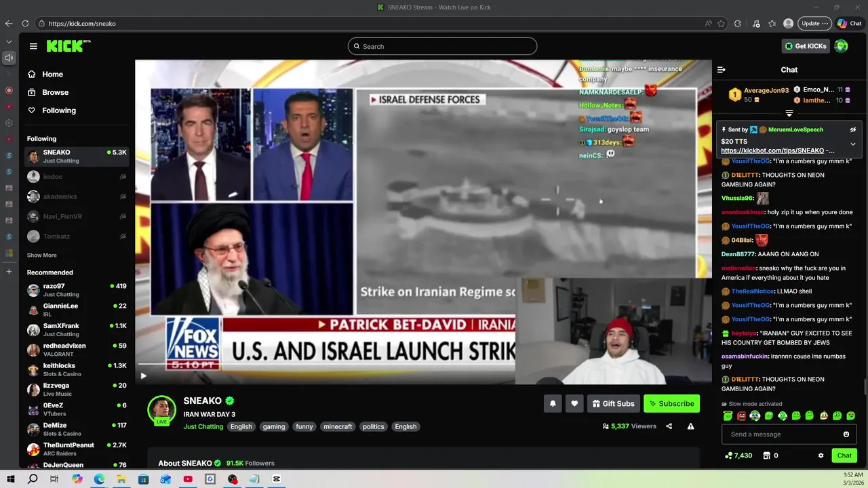The height and width of the screenshot is (488, 868).
Task: Play the stream video
Action: [x=143, y=375]
